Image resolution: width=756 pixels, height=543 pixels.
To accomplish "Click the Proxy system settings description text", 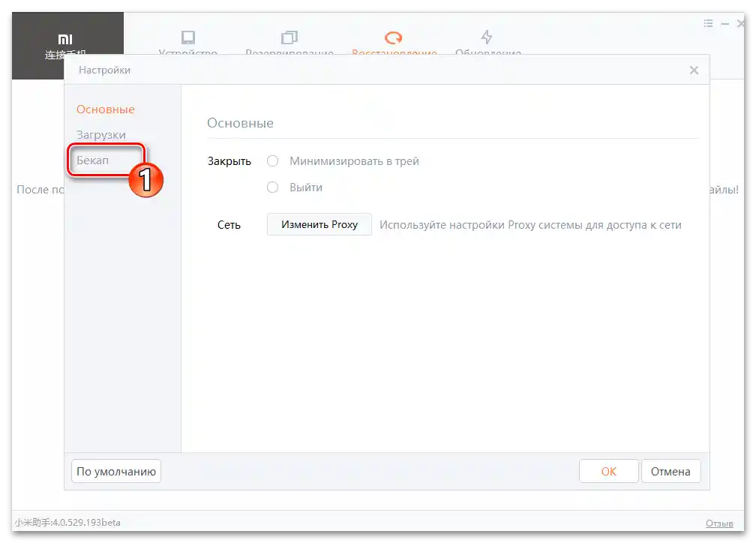I will pyautogui.click(x=530, y=225).
